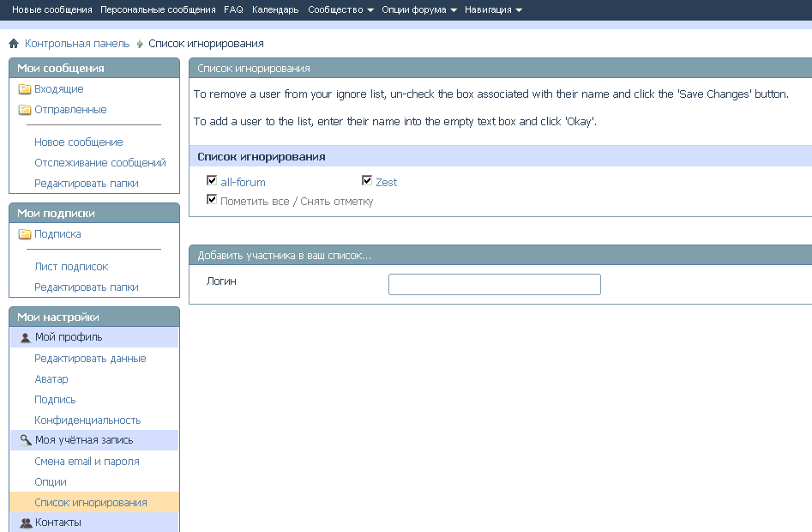Uncheck the all-forum checkbox

(x=211, y=180)
